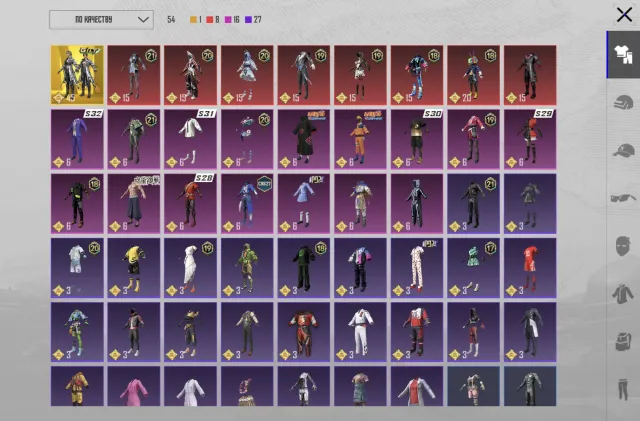640x421 pixels.
Task: Open the 'По качеству' sort dropdown
Action: (x=101, y=20)
